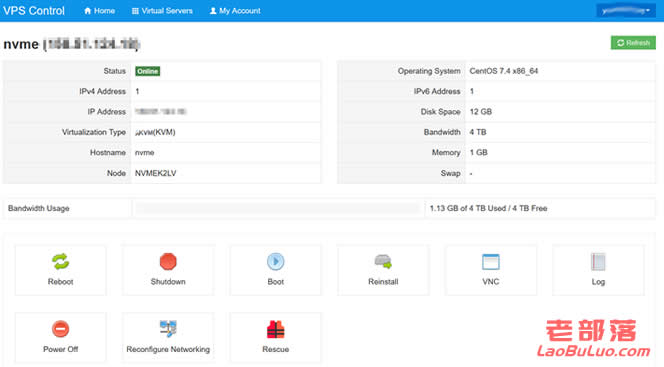
Task: Click the red Power Off icon
Action: 61,329
